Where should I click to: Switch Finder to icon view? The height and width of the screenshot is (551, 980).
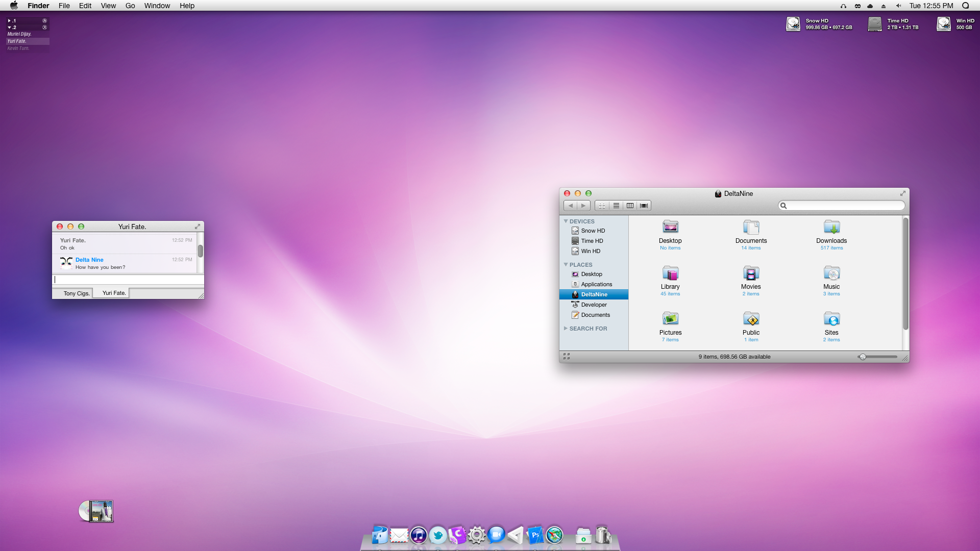pos(602,206)
